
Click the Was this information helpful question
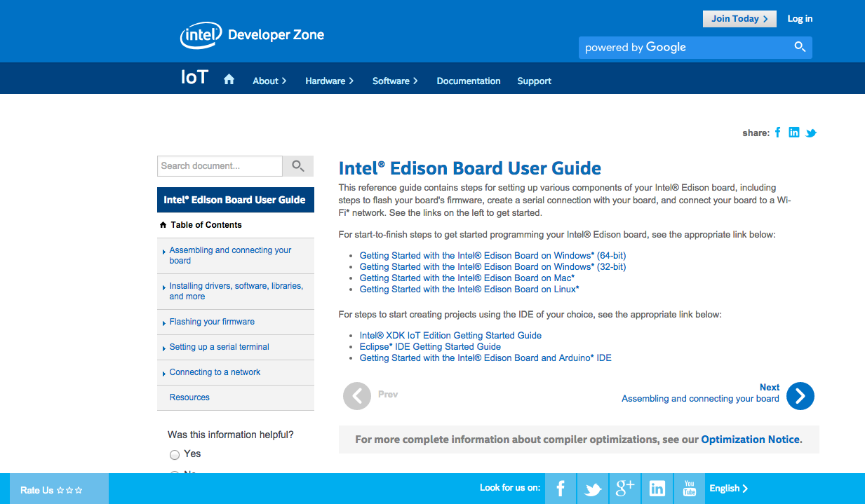coord(231,435)
